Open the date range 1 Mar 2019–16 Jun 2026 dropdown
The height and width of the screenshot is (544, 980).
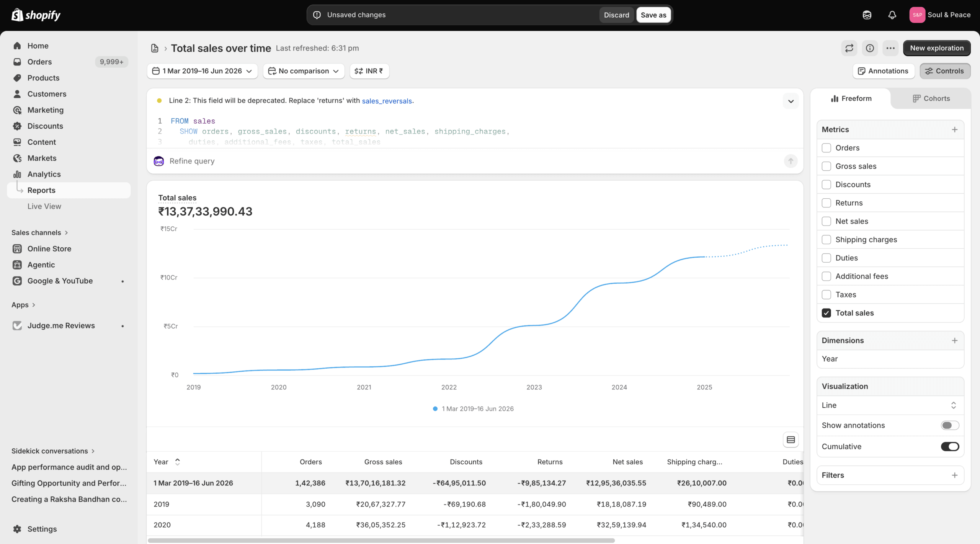(202, 71)
